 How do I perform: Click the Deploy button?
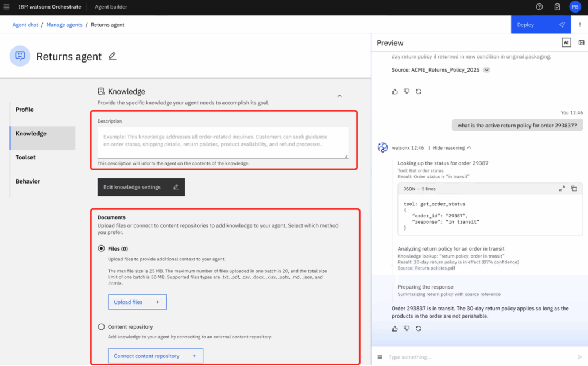tap(540, 25)
